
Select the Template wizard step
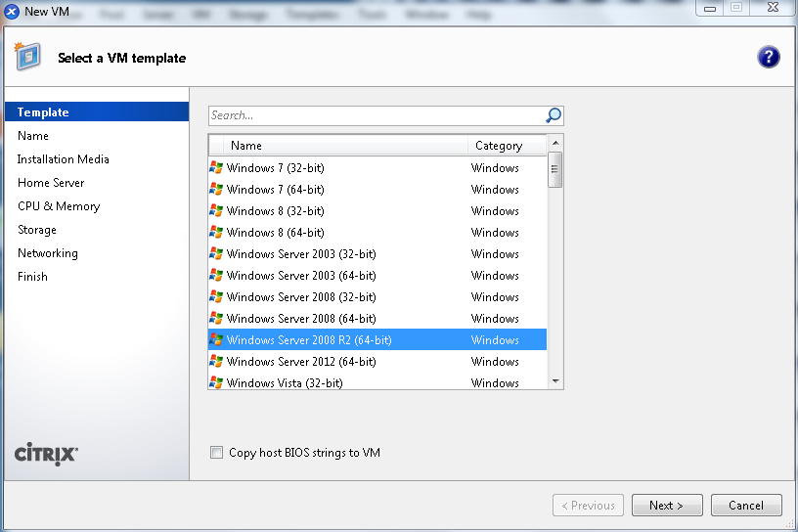[97, 112]
